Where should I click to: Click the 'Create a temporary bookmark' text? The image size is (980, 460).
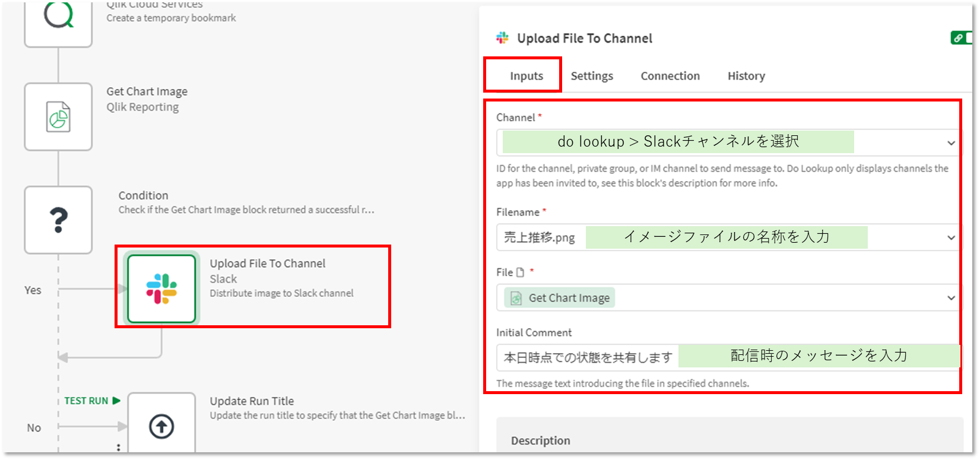171,18
